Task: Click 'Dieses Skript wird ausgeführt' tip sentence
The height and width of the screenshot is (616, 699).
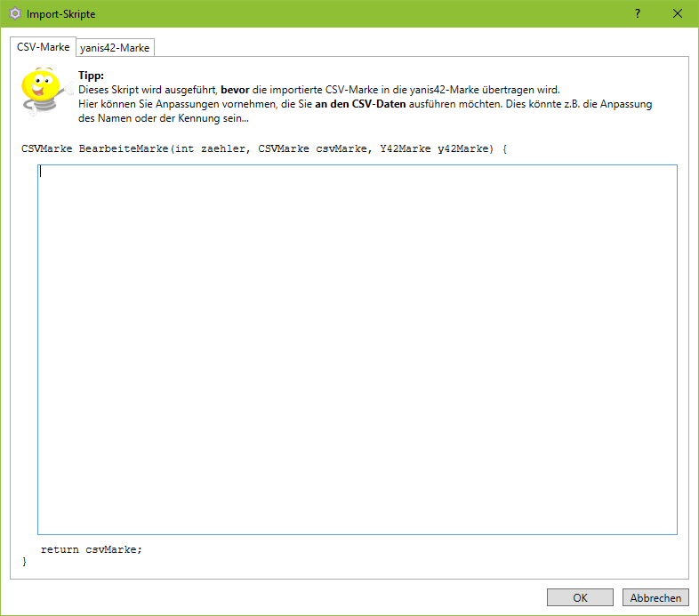Action: click(x=147, y=90)
